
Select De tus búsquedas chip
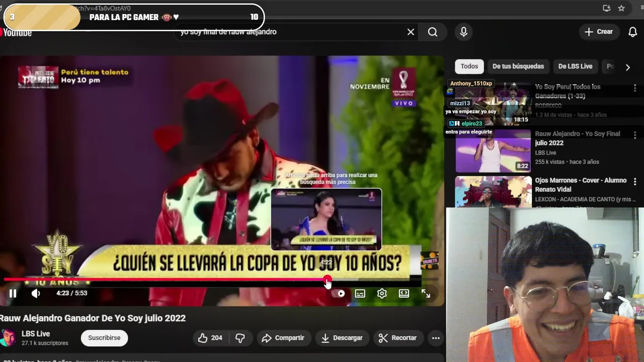(x=518, y=66)
